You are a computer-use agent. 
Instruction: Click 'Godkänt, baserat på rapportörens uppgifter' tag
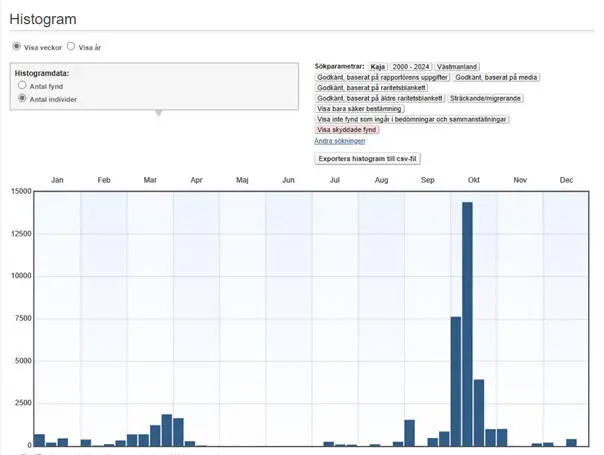[381, 77]
